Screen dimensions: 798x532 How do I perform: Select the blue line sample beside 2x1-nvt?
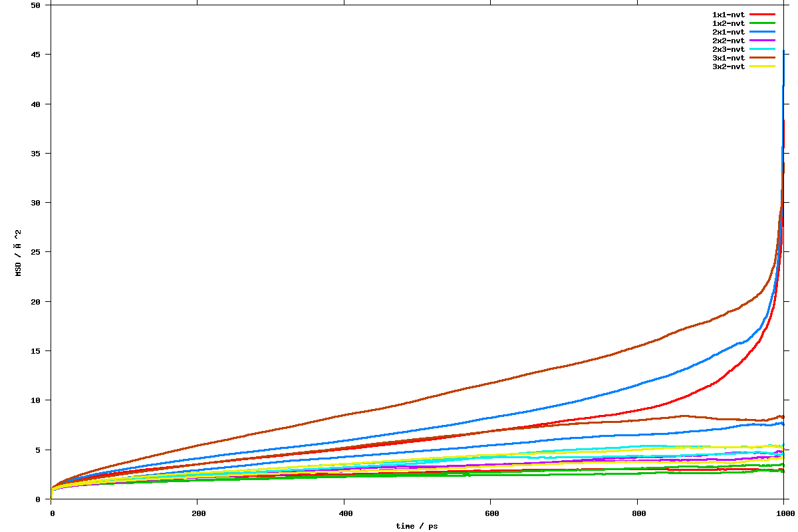click(762, 31)
